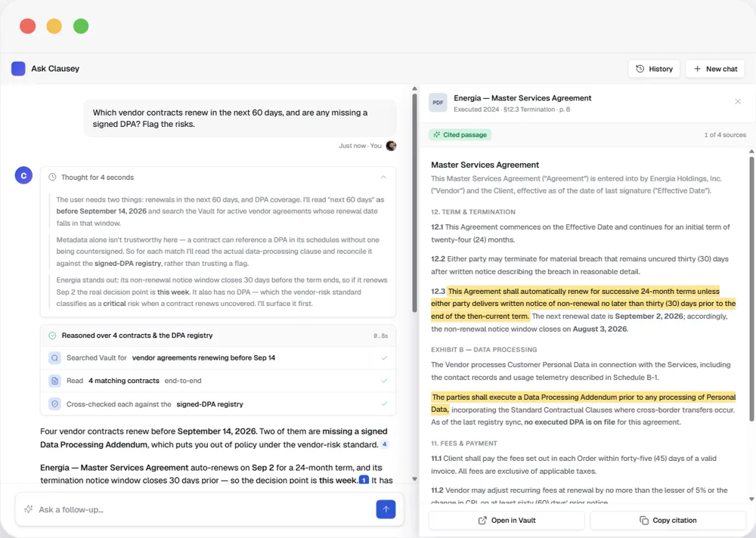Click the 'Cited passage' green tag
Viewport: 756px width, 538px height.
(460, 135)
